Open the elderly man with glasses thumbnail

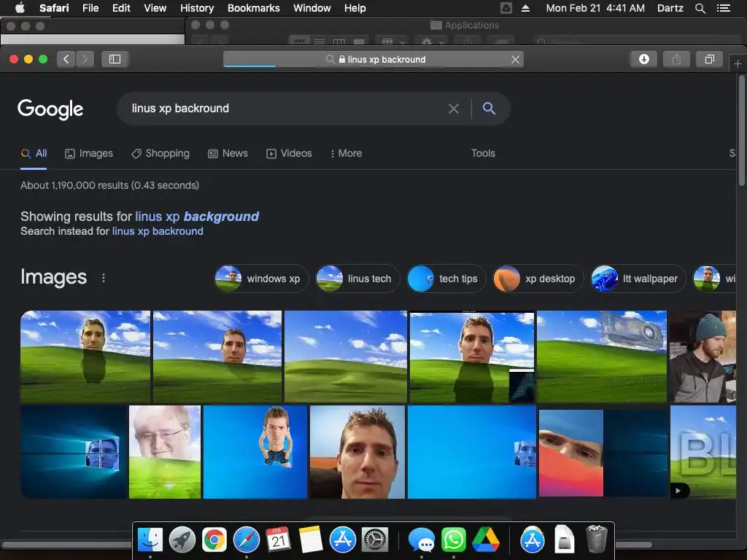tap(165, 452)
